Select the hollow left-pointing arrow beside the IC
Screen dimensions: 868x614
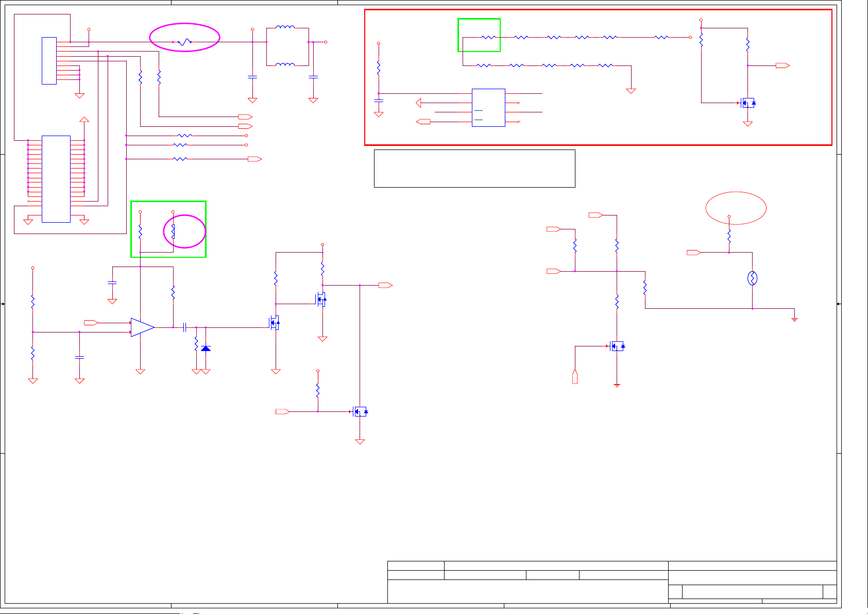coord(419,103)
